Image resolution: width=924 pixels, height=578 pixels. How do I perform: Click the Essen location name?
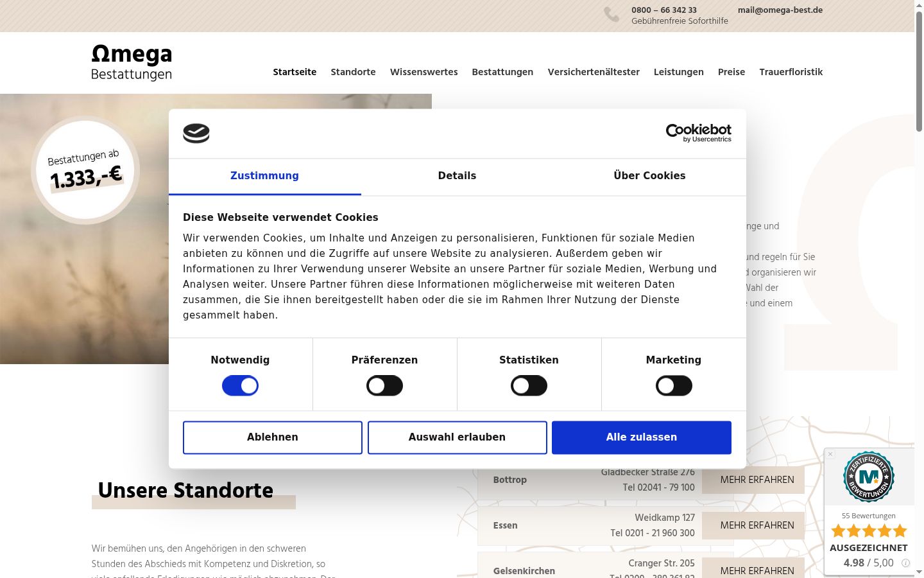coord(505,525)
